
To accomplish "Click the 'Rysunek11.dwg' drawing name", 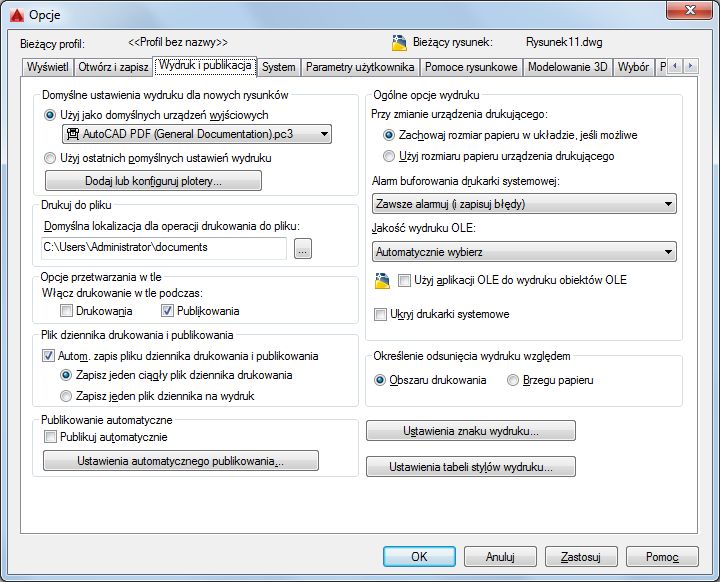I will tap(564, 42).
